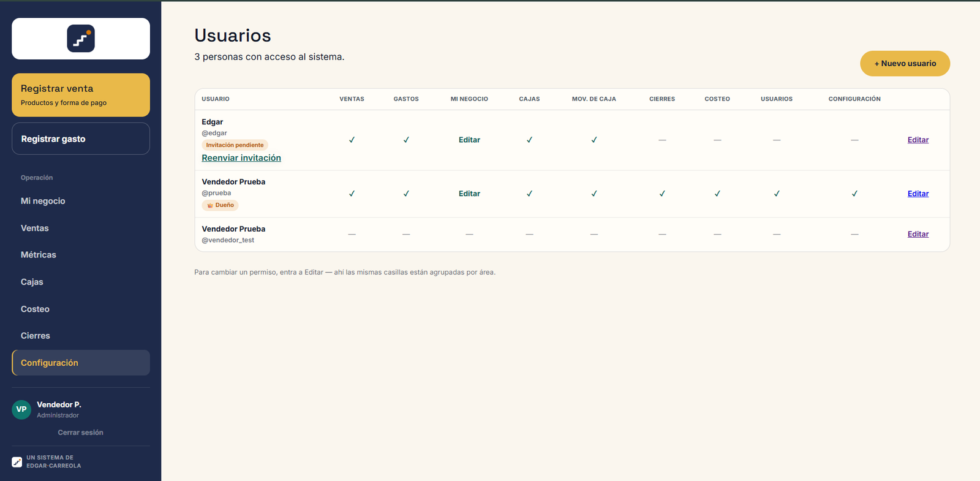Image resolution: width=980 pixels, height=481 pixels.
Task: Click the @prueba username
Action: coord(216,193)
